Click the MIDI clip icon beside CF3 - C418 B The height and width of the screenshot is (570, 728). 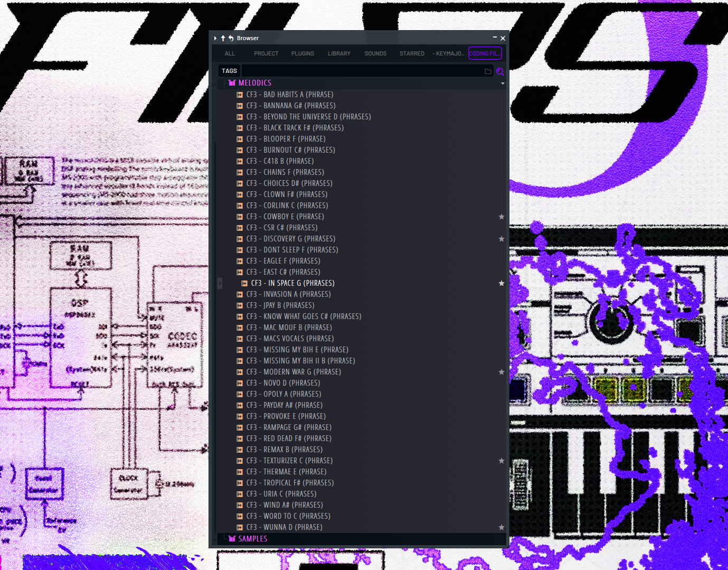point(239,161)
